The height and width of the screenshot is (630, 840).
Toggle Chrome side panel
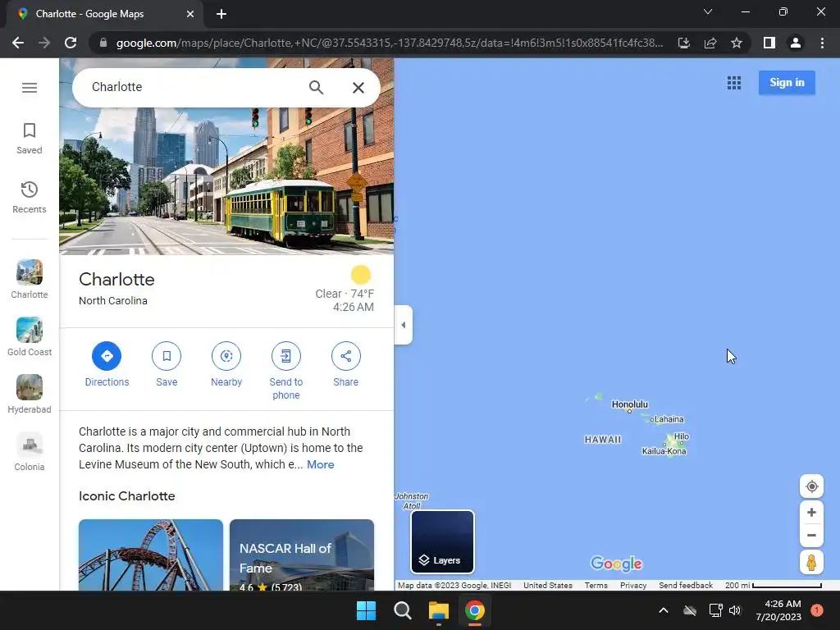(x=769, y=43)
